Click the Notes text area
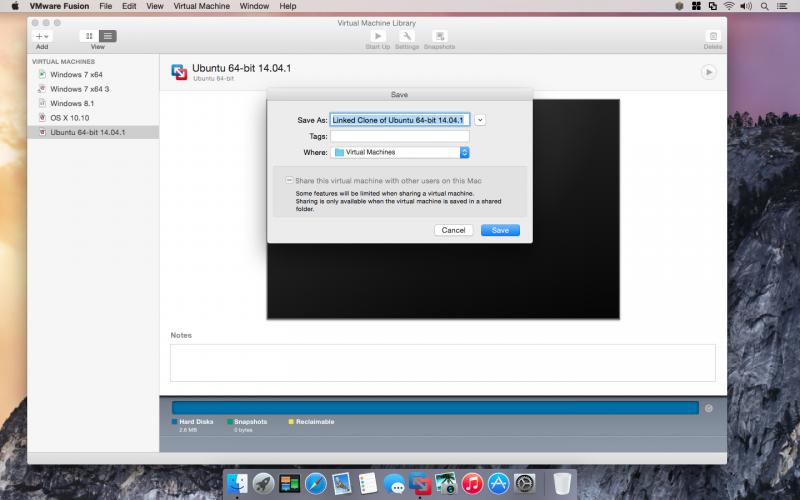Screen dimensions: 800x500 tap(442, 363)
